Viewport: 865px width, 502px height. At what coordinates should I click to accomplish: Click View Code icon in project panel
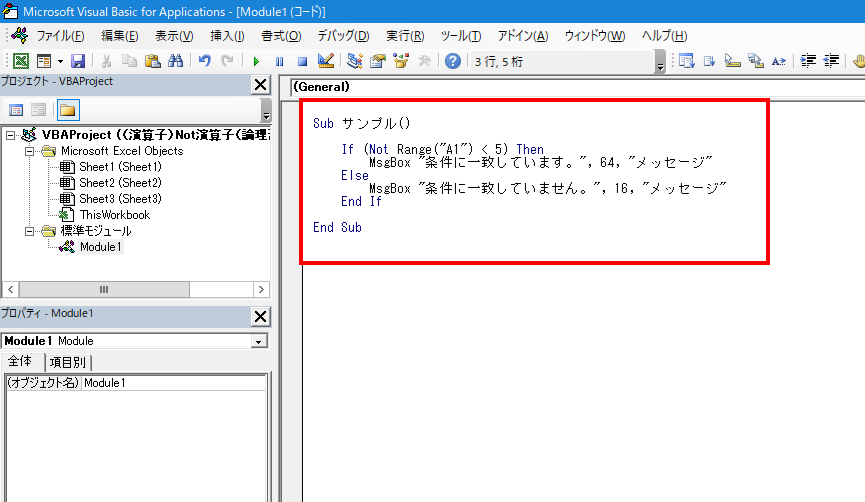(16, 110)
